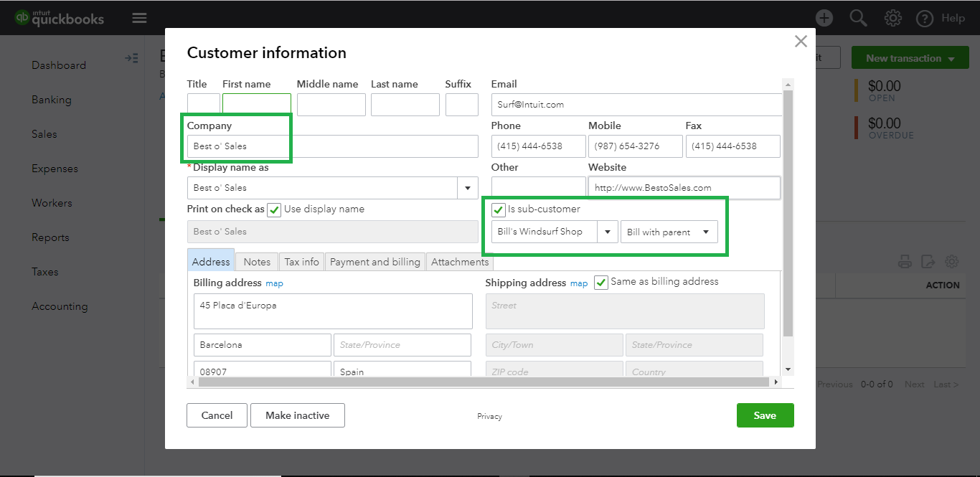Image resolution: width=980 pixels, height=477 pixels.
Task: Open the Attachments tab
Action: [x=460, y=262]
